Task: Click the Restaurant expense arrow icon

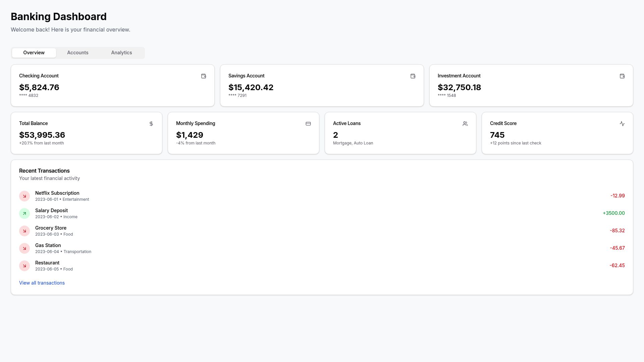Action: coord(24,266)
